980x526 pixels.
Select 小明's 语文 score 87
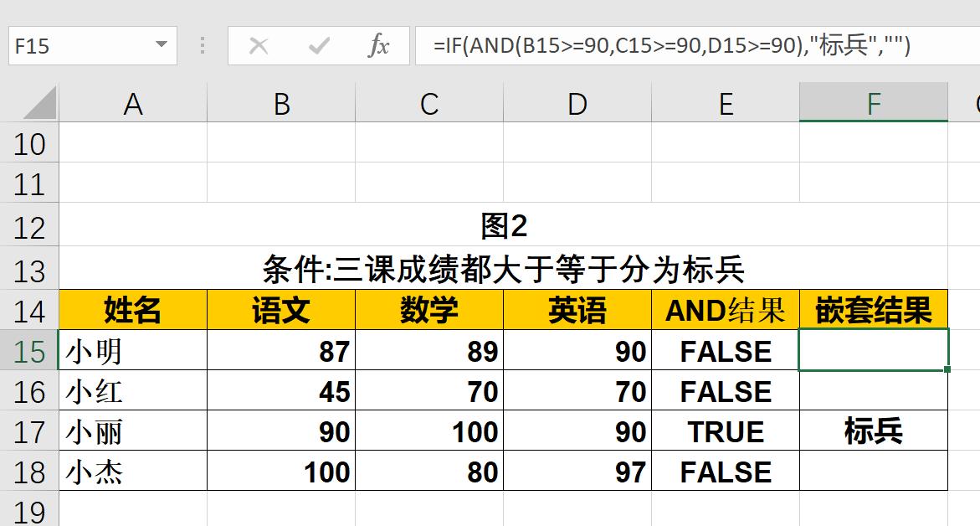tap(281, 350)
